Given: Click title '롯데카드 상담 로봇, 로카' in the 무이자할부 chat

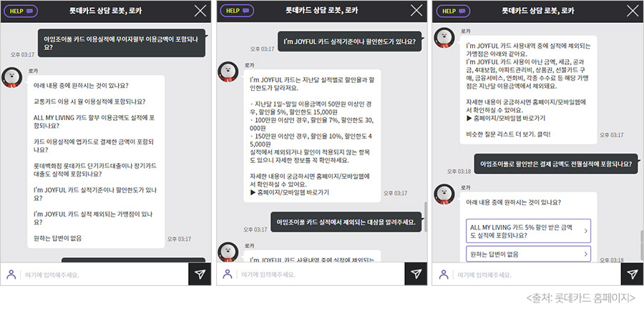Looking at the screenshot, I should pos(106,11).
